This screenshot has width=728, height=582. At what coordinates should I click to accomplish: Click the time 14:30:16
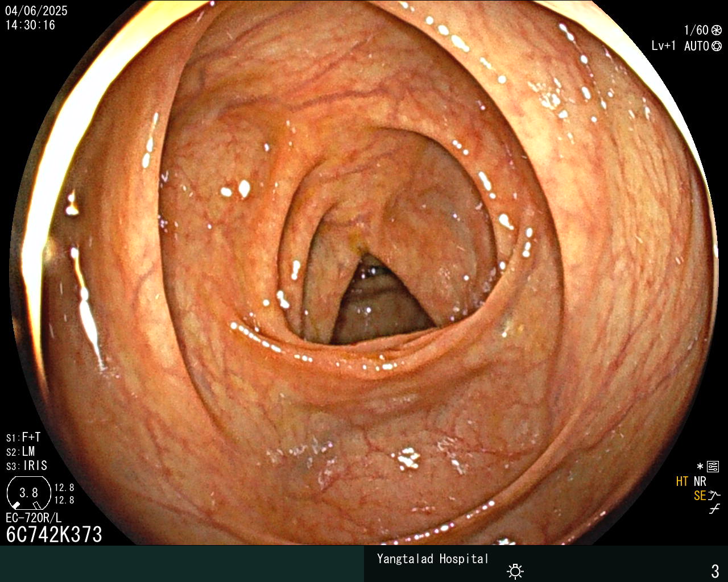pos(30,25)
